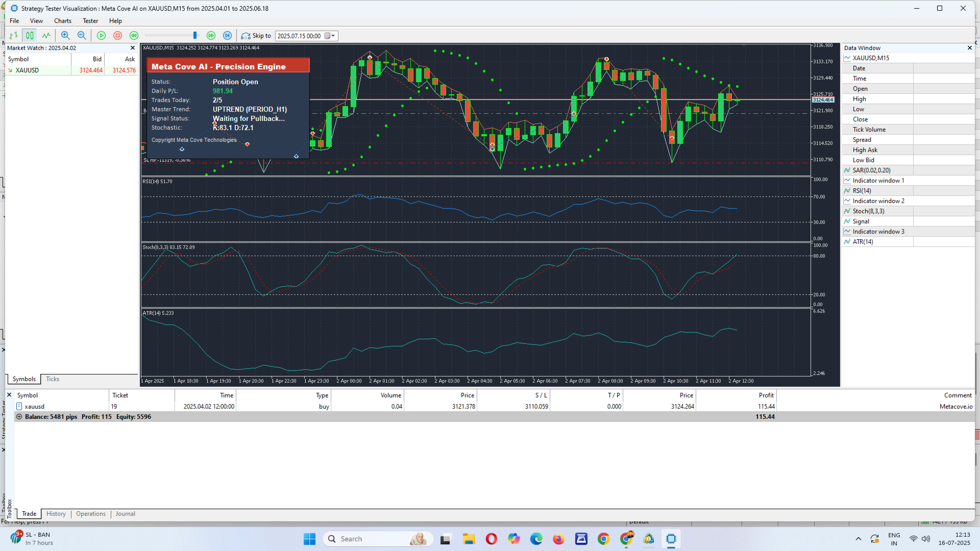Expand the Balance summary row

tap(19, 417)
